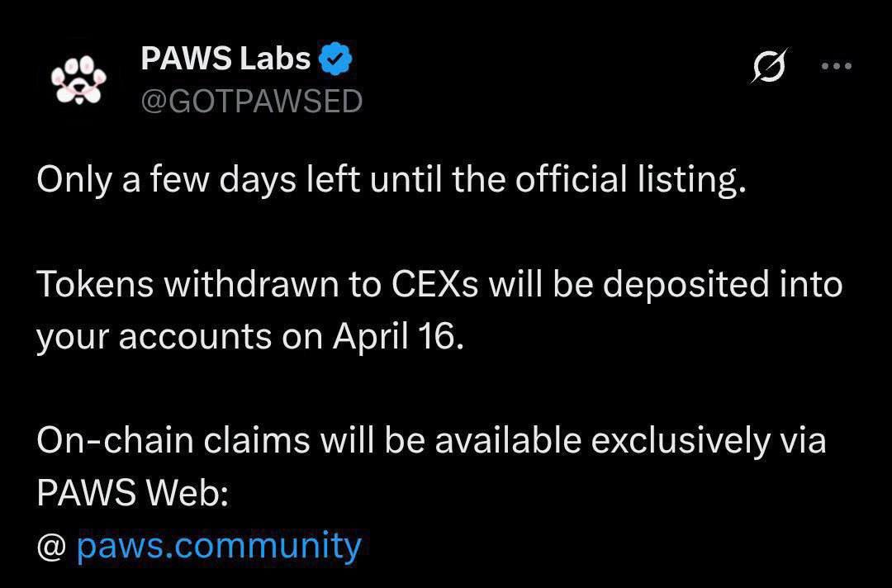Click the blue verified badge
892x588 pixels.
(x=335, y=59)
